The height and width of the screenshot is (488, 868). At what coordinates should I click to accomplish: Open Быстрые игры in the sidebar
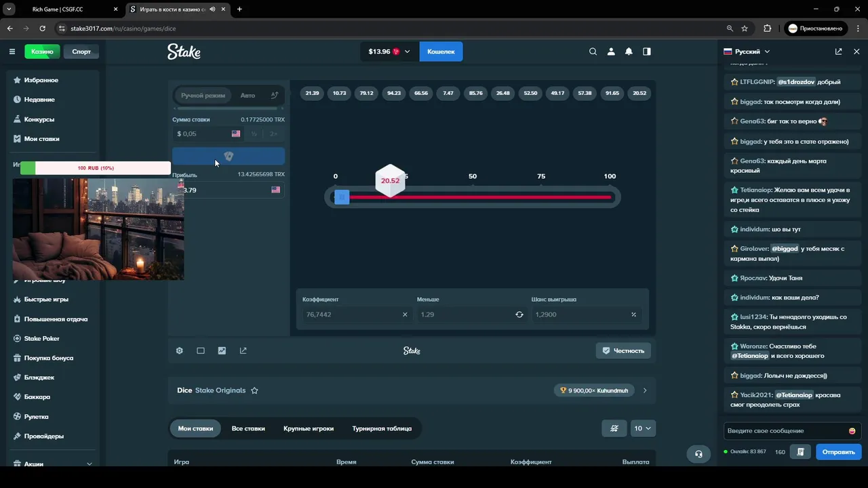tap(46, 299)
